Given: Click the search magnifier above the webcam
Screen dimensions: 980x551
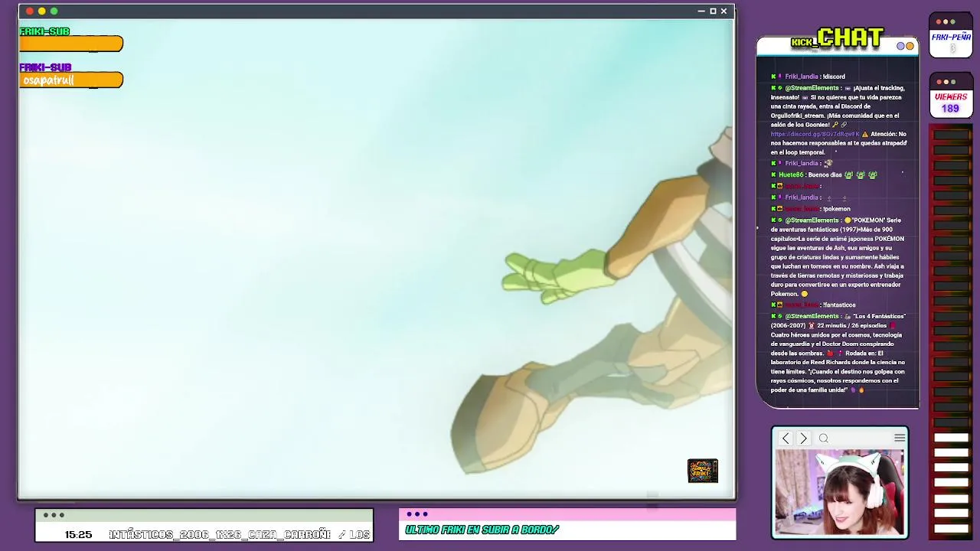Looking at the screenshot, I should click(x=824, y=439).
